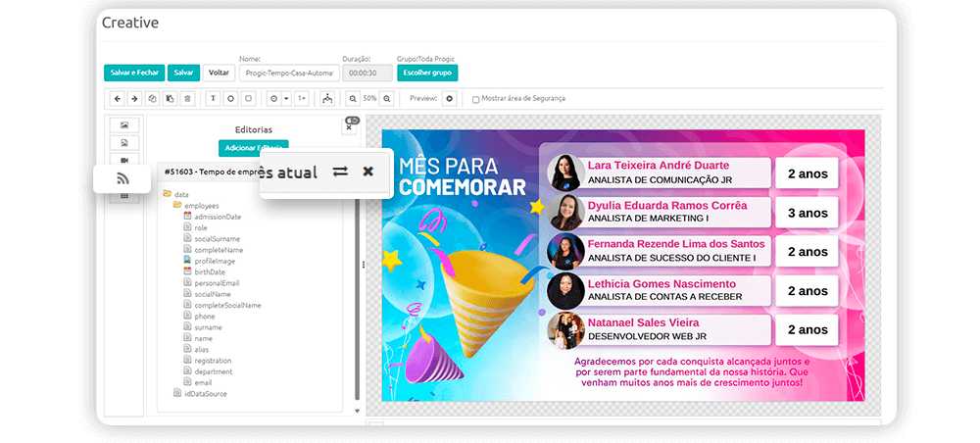Select role field in the tree
The image size is (980, 443).
pyautogui.click(x=201, y=228)
